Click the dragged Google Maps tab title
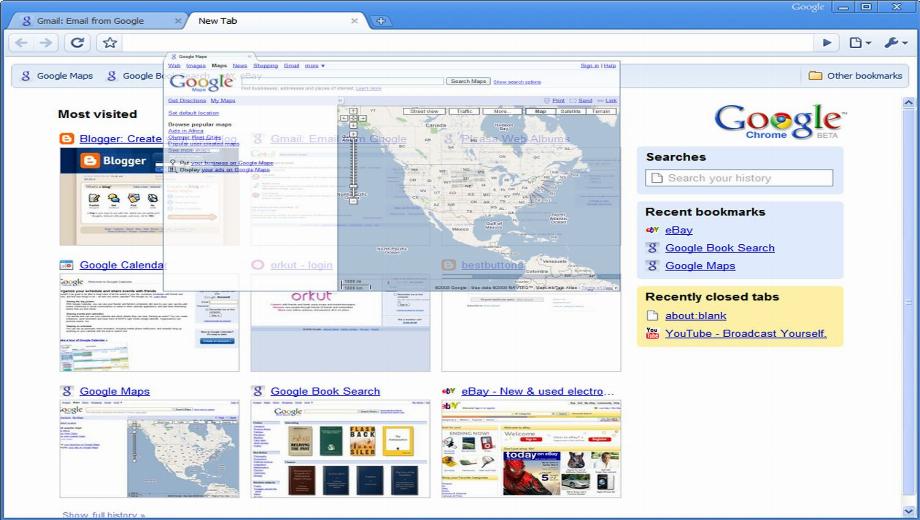This screenshot has width=920, height=520. tap(193, 56)
